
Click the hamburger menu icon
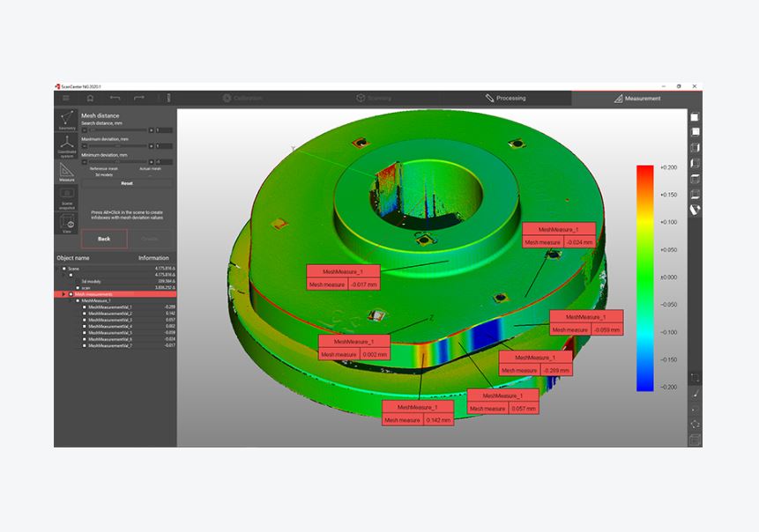click(x=65, y=98)
